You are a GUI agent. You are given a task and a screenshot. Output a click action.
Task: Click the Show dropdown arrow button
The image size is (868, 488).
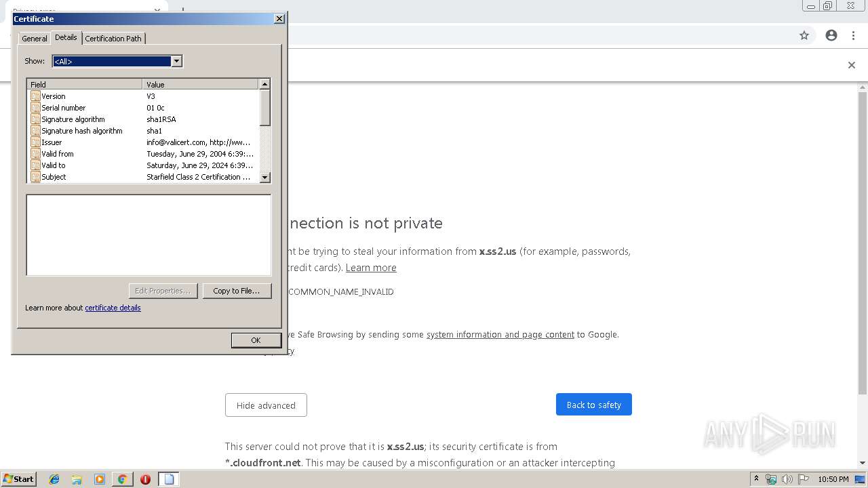pyautogui.click(x=176, y=61)
